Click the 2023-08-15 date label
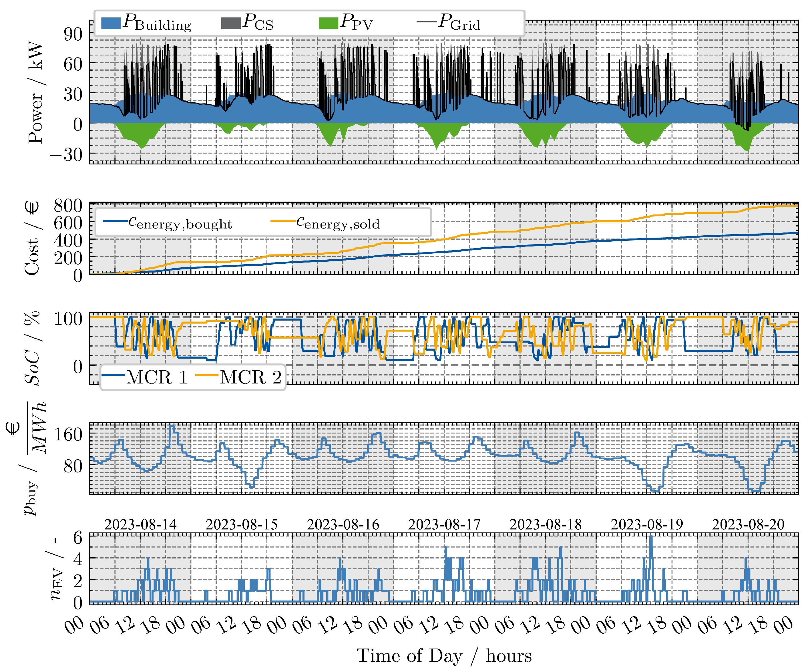The image size is (808, 672). 241,524
